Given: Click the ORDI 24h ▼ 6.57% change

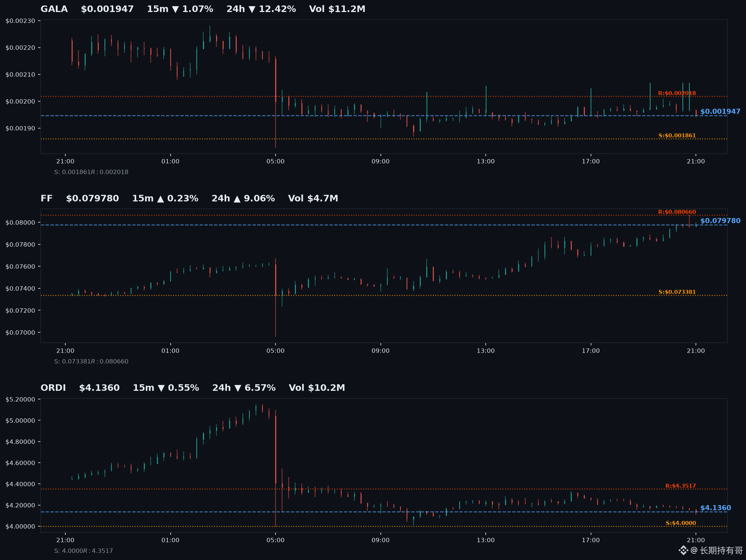Looking at the screenshot, I should point(244,388).
